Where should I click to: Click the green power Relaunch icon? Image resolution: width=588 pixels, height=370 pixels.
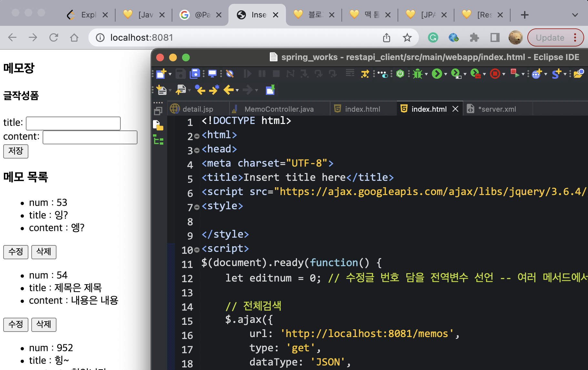[x=400, y=74]
